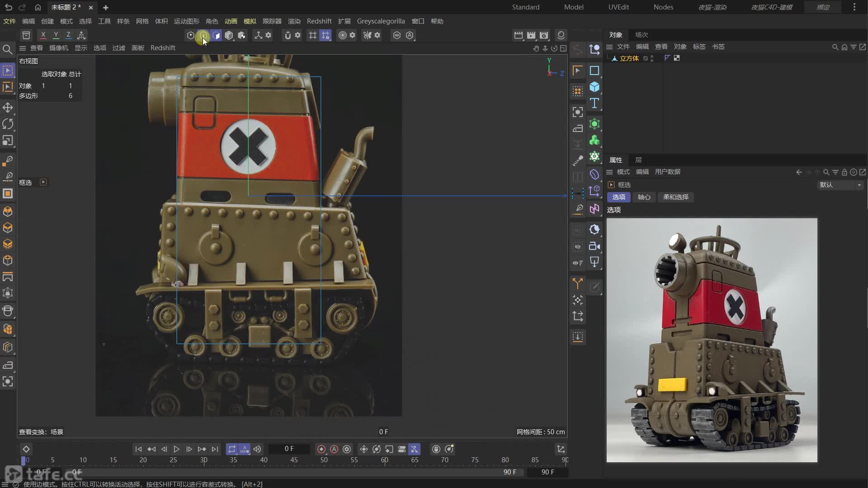Select the 柔和选择 button

(x=675, y=197)
